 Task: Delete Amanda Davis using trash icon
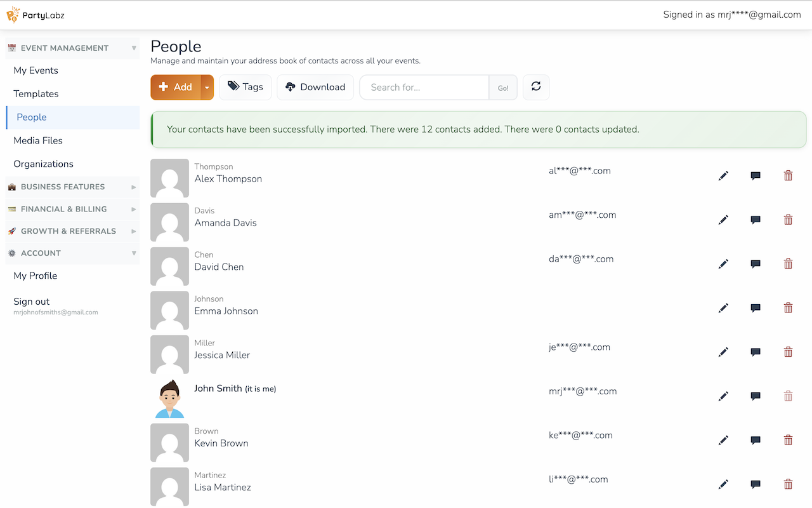(788, 220)
